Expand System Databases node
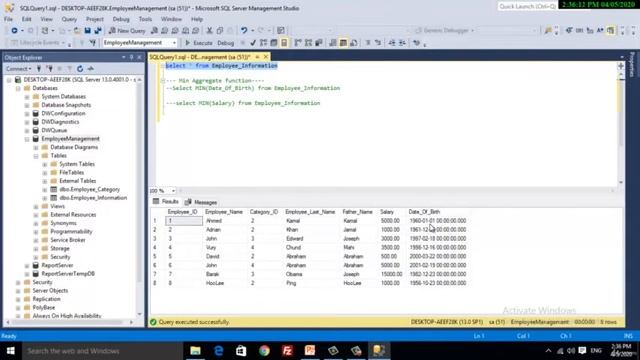640x360 pixels. point(27,97)
